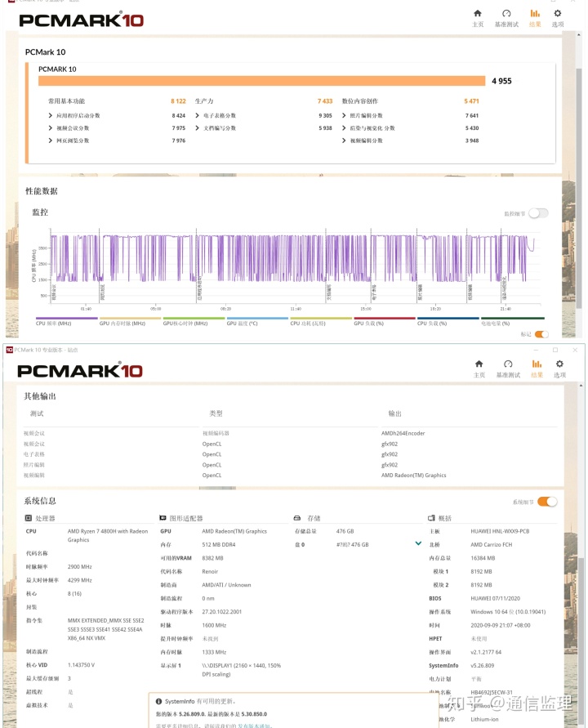Viewport: 588px width, 728px height.
Task: Open Options (选项) gear in lower window
Action: click(559, 368)
